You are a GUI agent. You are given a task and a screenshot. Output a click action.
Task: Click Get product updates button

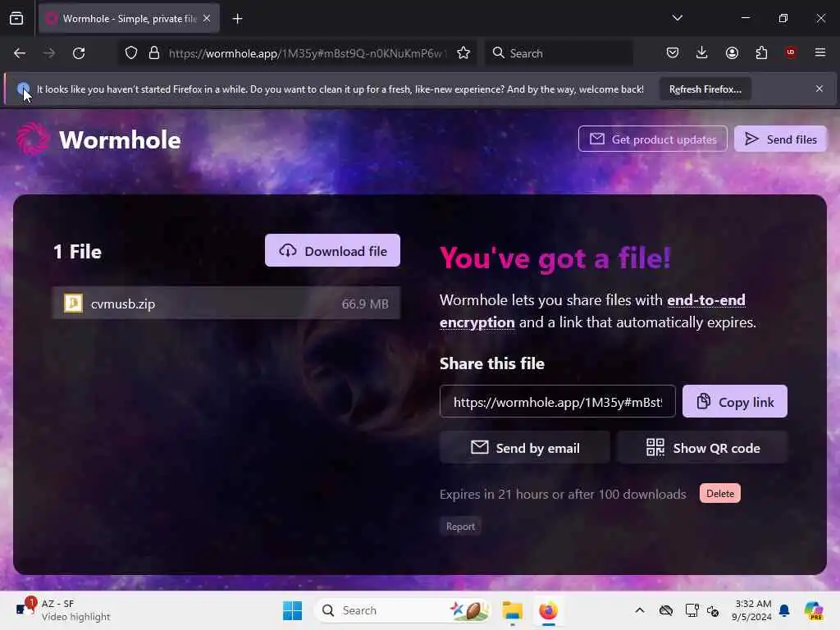[x=652, y=139]
